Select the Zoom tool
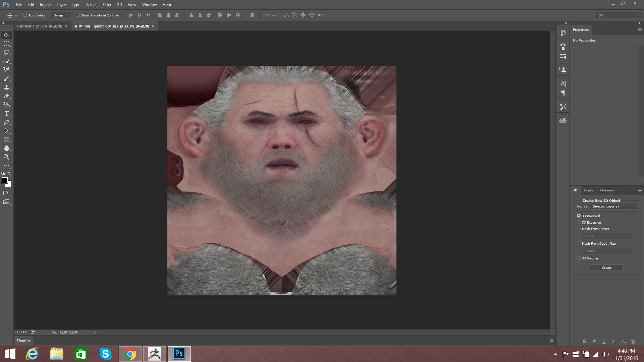Image resolution: width=644 pixels, height=362 pixels. (x=6, y=157)
